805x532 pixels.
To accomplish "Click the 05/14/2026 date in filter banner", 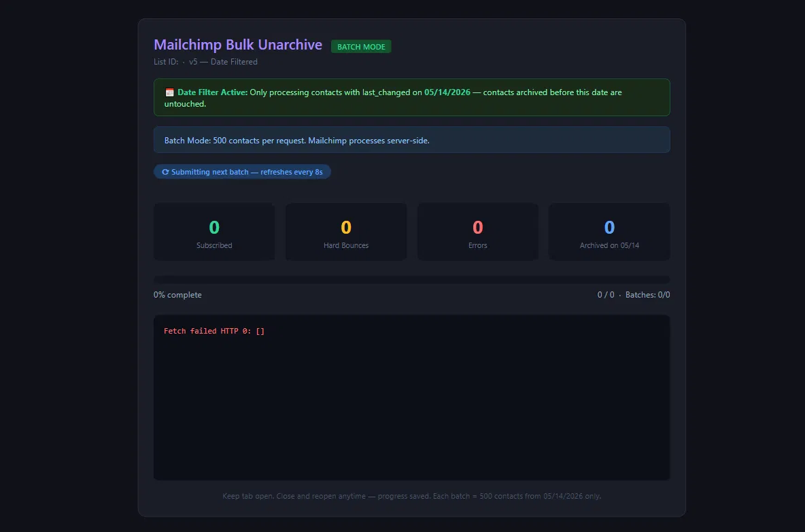I will click(x=447, y=92).
